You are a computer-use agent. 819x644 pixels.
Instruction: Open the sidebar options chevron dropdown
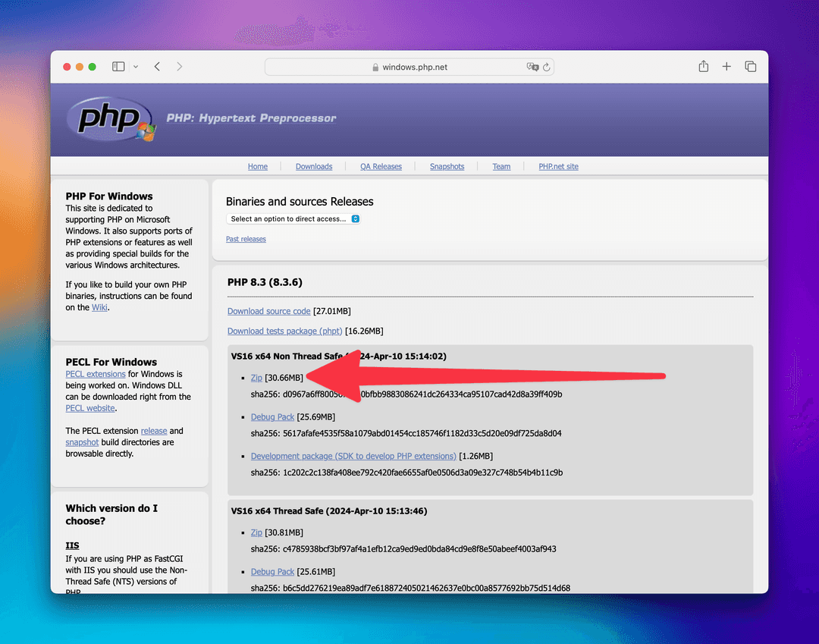(x=136, y=67)
